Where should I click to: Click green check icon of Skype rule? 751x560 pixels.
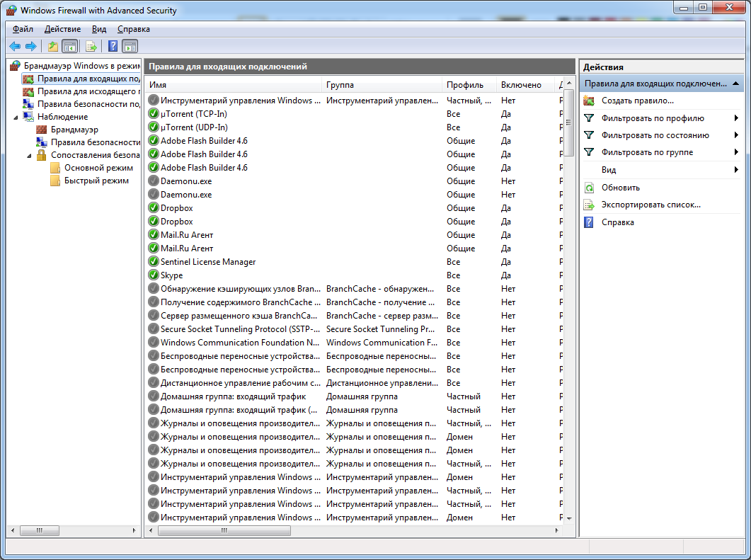(154, 275)
